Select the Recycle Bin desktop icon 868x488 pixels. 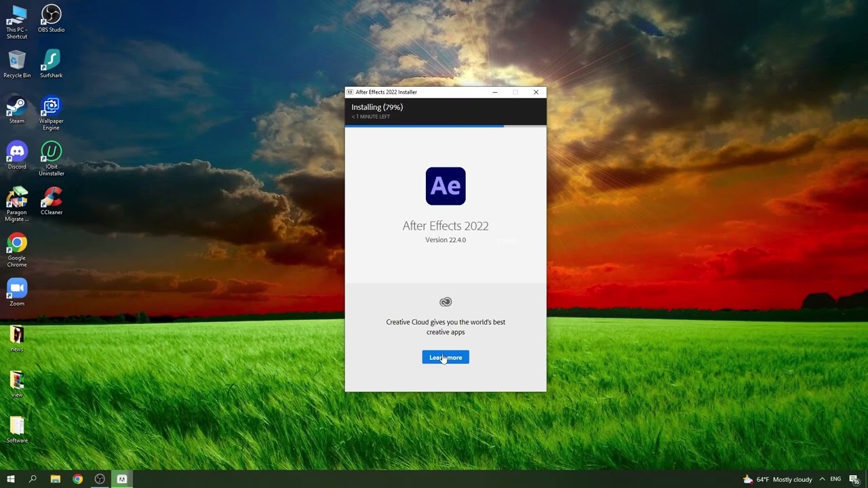[17, 64]
